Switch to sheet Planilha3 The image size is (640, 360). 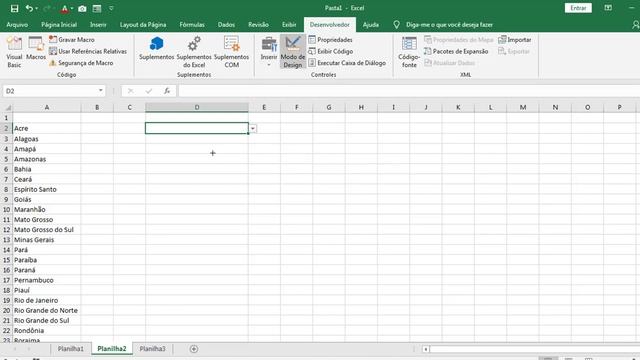[x=152, y=349]
